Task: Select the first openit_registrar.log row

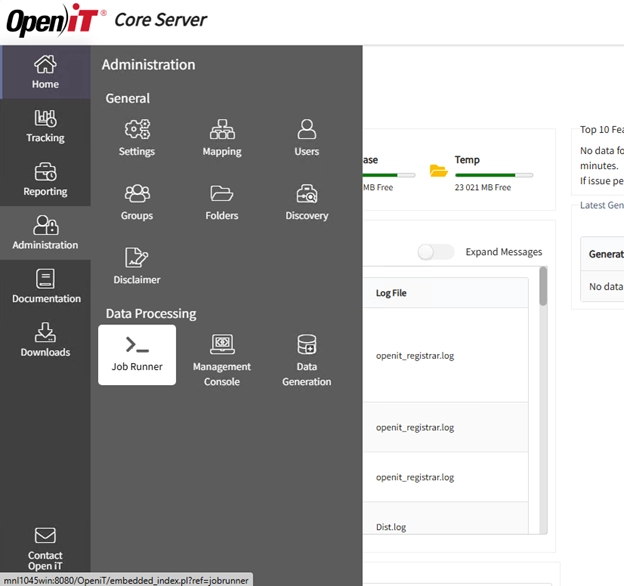Action: click(446, 355)
